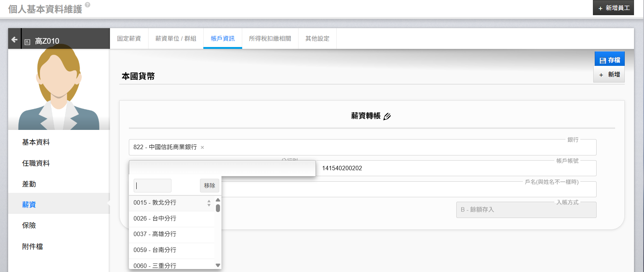Screen dimensions: 644x272
Task: Select 0026 - 台中分行 from the list
Action: [x=155, y=218]
